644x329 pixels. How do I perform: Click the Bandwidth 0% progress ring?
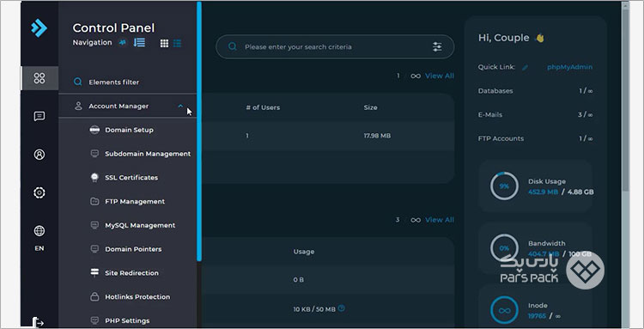504,248
